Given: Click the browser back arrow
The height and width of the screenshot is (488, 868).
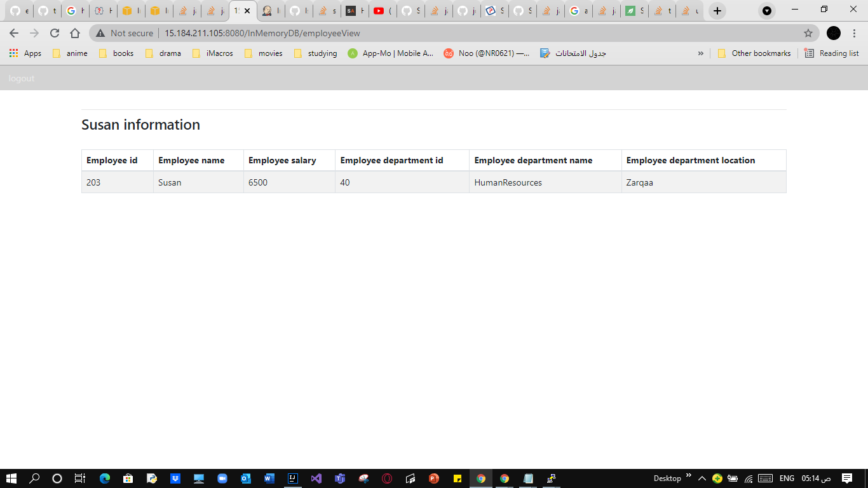Looking at the screenshot, I should coord(13,33).
